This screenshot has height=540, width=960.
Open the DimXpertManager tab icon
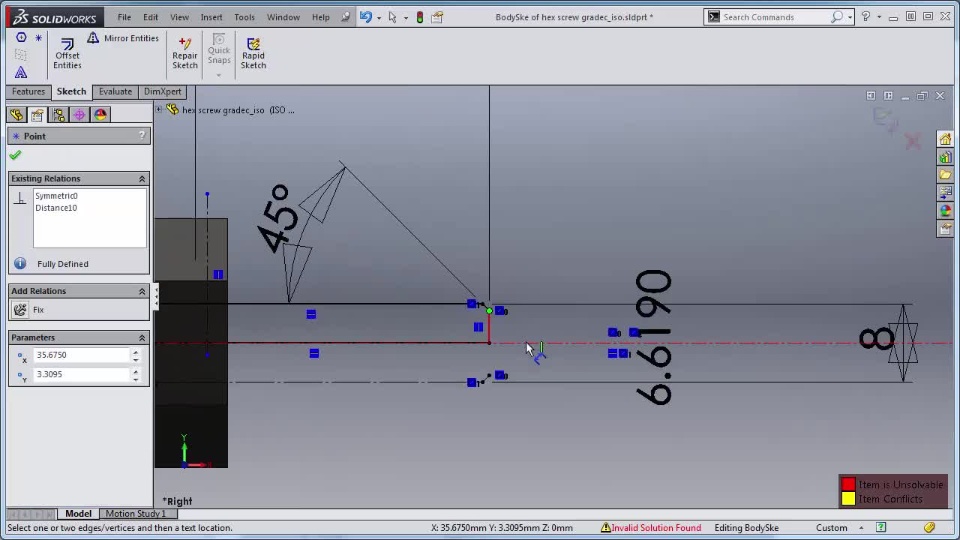click(x=80, y=114)
